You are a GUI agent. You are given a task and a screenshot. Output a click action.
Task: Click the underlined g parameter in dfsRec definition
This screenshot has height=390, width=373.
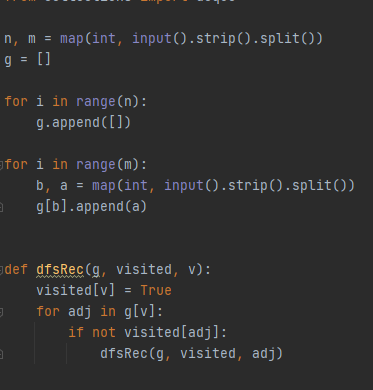(96, 270)
